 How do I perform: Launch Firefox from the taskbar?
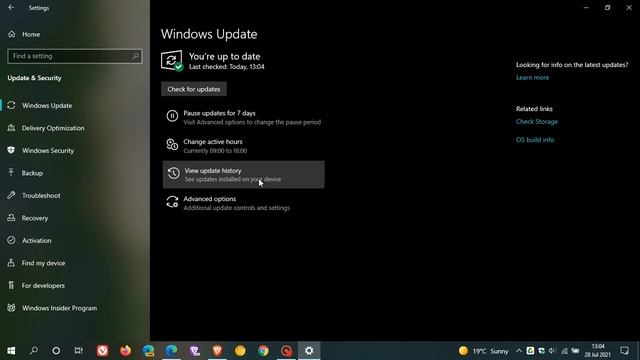125,351
